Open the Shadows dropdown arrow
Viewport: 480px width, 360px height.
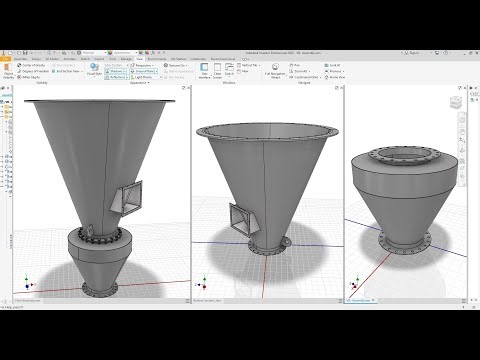point(125,71)
